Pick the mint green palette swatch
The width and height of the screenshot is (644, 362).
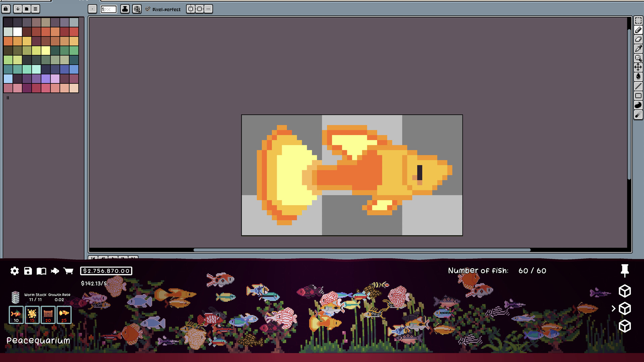click(27, 69)
